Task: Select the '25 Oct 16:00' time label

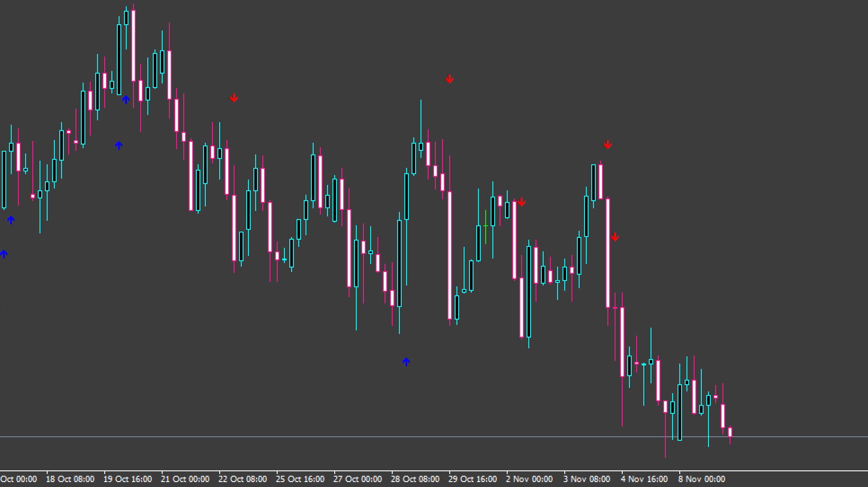Action: tap(300, 479)
